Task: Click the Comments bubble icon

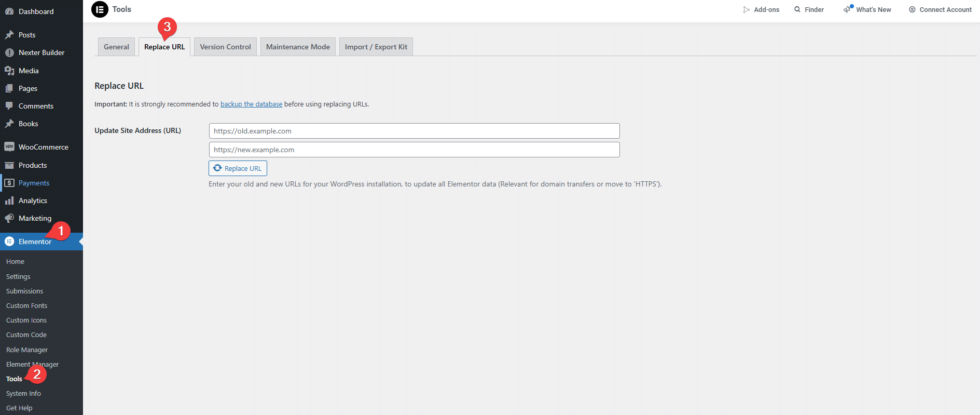Action: [x=9, y=106]
